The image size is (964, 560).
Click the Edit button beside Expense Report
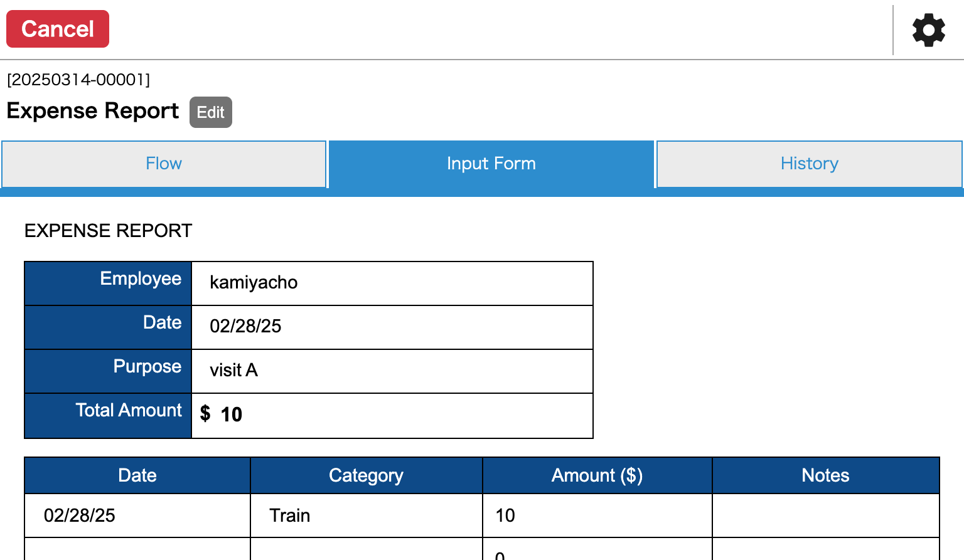(x=211, y=112)
